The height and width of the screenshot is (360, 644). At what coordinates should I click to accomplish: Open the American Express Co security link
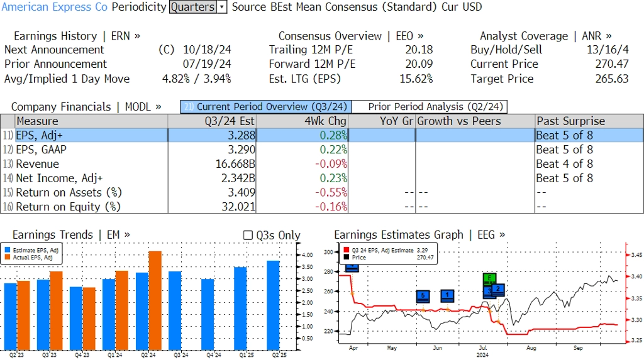click(x=55, y=7)
